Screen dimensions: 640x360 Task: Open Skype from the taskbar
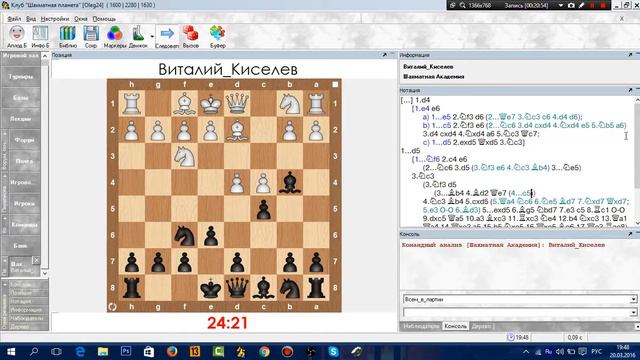pos(333,351)
